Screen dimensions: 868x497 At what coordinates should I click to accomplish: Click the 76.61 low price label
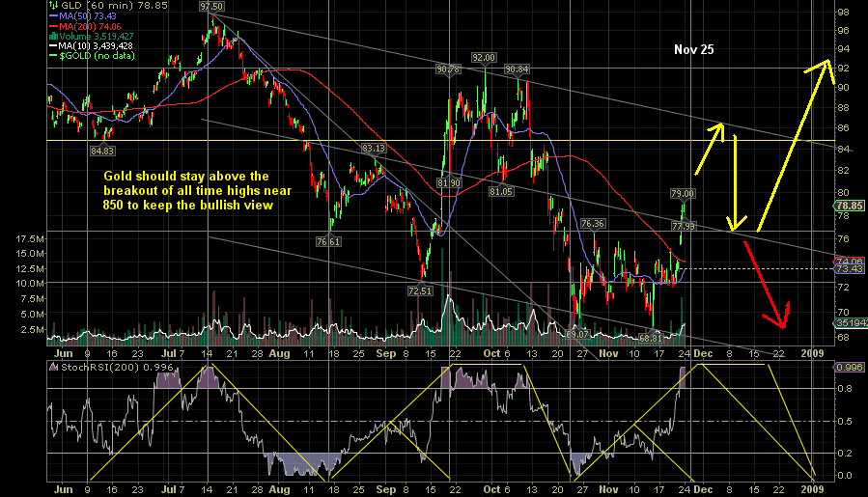328,241
